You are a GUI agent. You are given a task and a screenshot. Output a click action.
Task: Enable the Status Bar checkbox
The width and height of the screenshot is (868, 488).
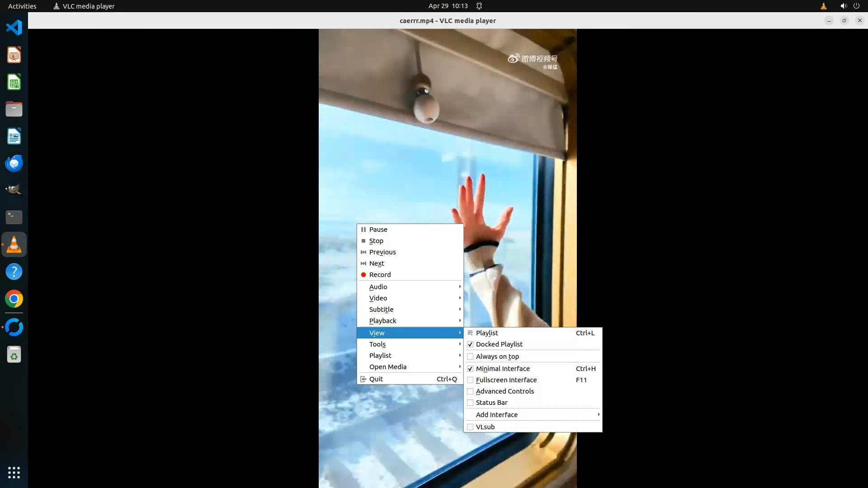(x=470, y=403)
